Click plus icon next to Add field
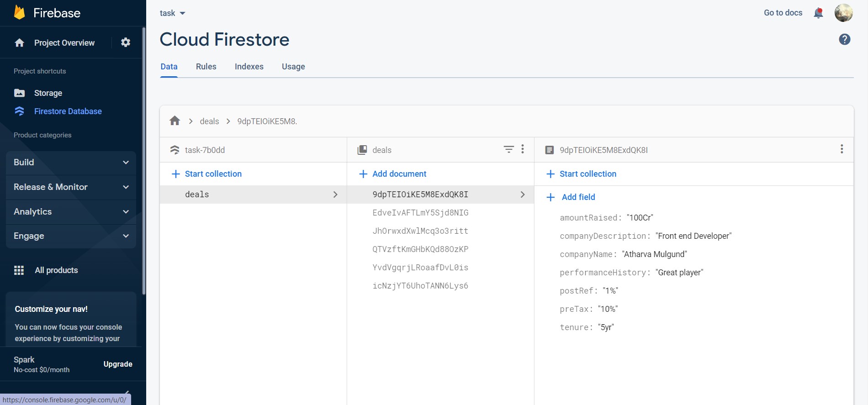 (x=550, y=197)
